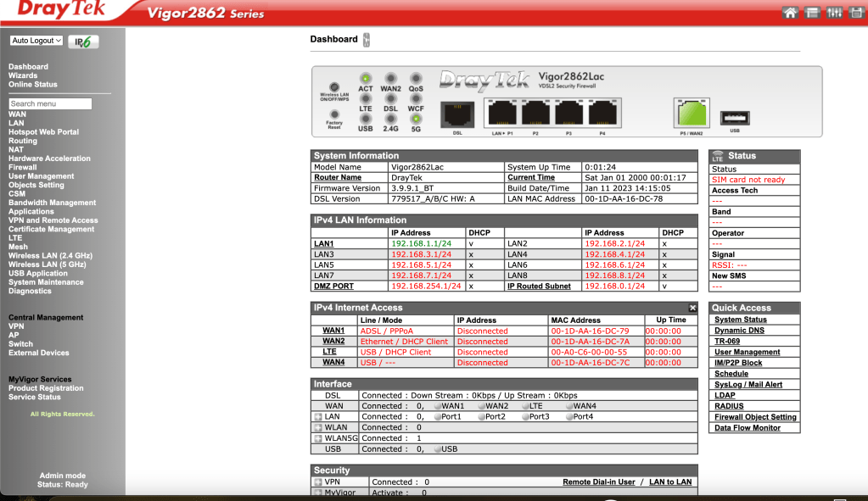Open Online Status in the sidebar
868x501 pixels.
(32, 84)
